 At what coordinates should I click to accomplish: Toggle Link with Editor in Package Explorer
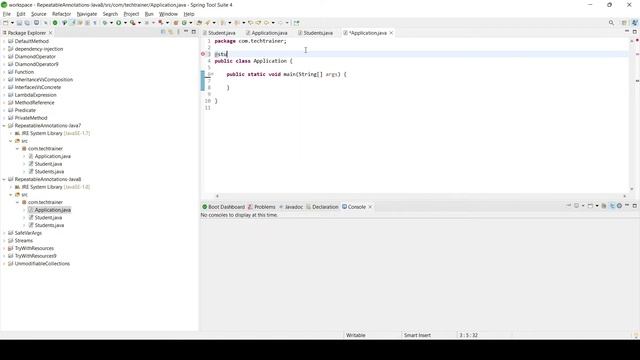click(171, 32)
